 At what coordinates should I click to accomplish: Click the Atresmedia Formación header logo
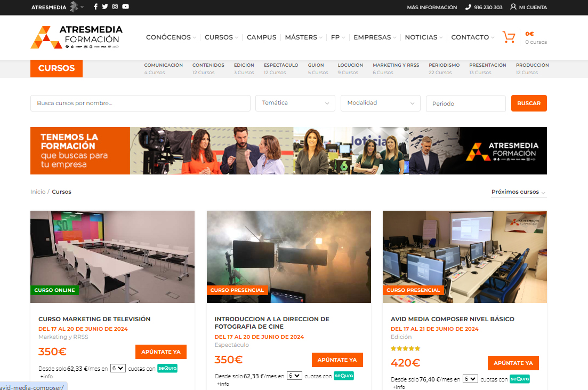click(x=76, y=37)
